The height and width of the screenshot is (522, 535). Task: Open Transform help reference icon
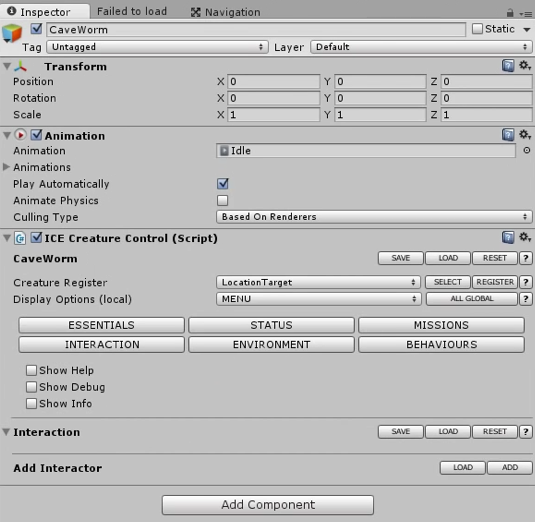click(x=508, y=66)
